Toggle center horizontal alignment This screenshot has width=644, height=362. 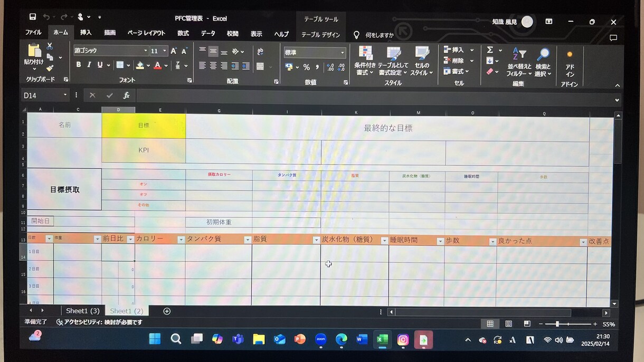pos(213,66)
